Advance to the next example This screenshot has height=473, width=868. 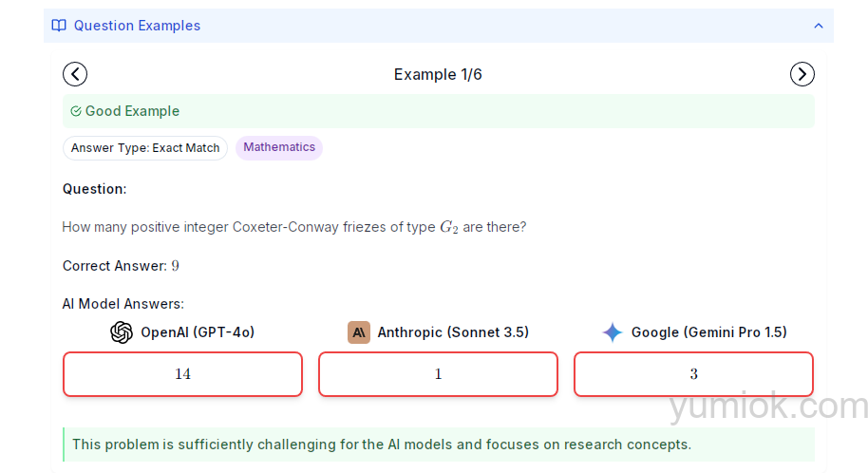[x=802, y=74]
